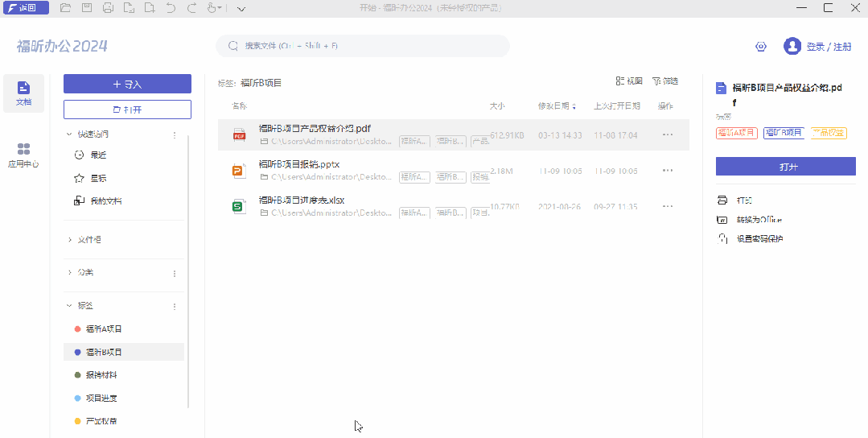Switch to the 应用中心 sidebar tab

click(x=24, y=155)
